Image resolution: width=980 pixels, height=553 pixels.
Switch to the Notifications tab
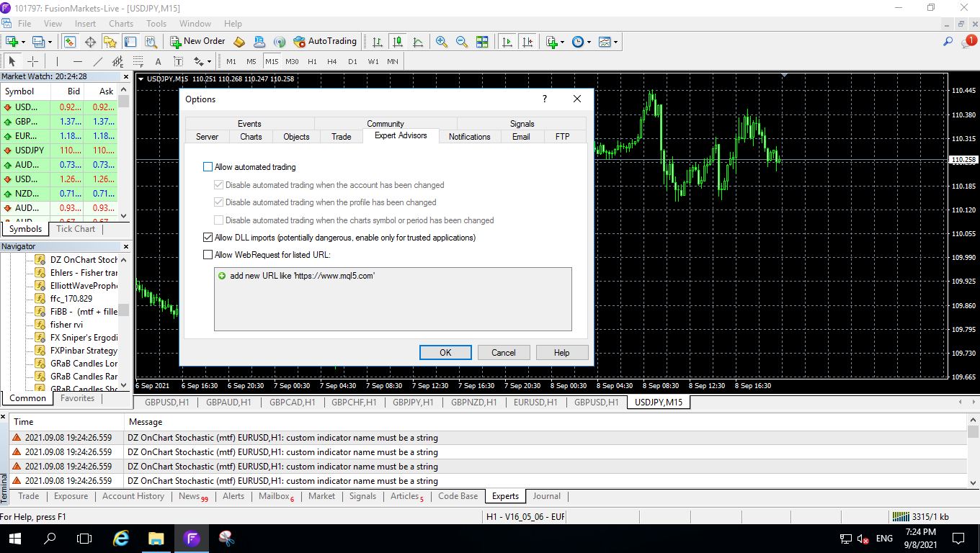click(x=469, y=137)
